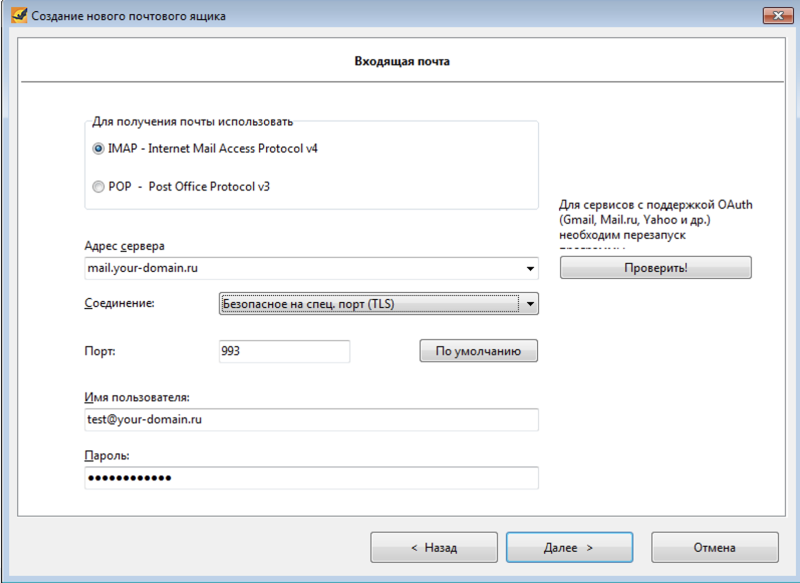This screenshot has height=583, width=800.
Task: Choose POP - Post Office Protocol v3
Action: click(98, 186)
